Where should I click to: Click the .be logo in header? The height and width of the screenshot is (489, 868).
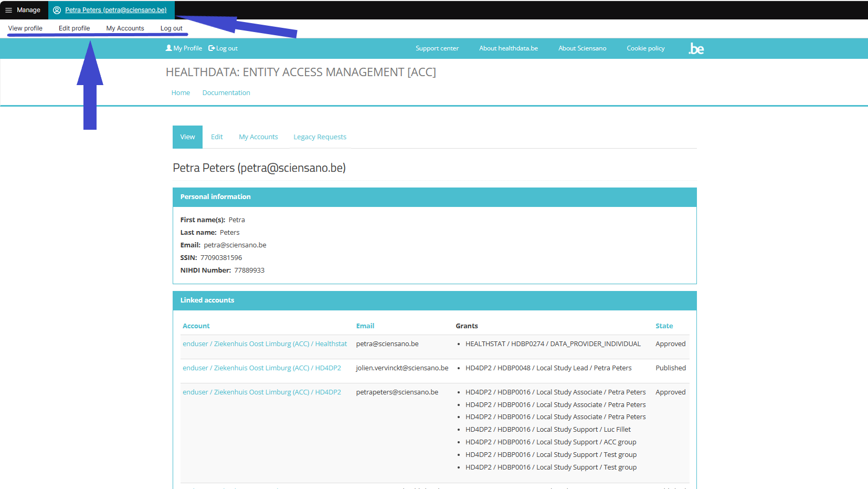tap(696, 48)
